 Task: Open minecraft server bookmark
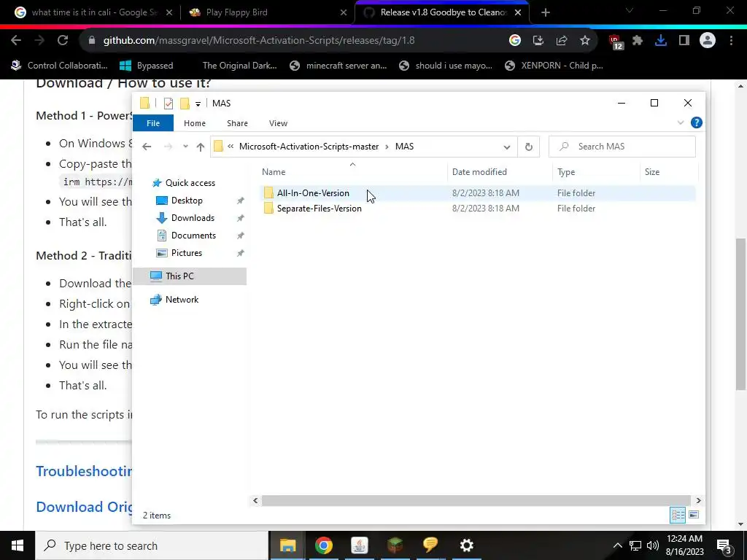[x=338, y=66]
